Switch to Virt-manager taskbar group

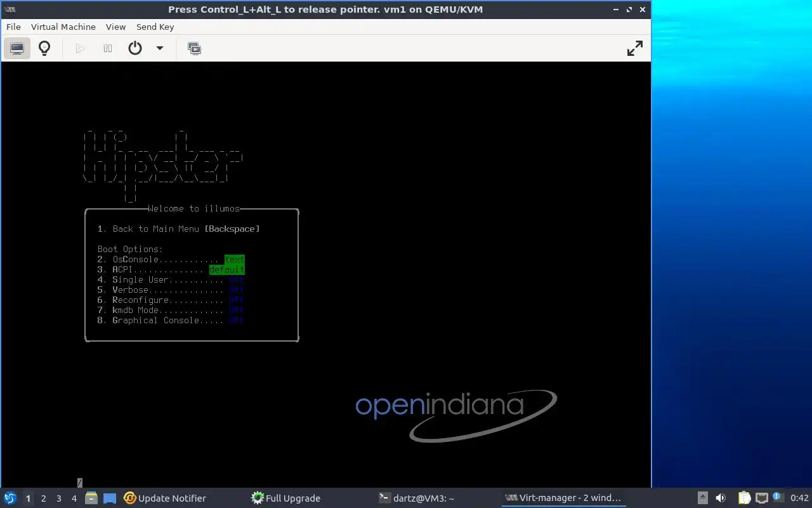point(563,498)
